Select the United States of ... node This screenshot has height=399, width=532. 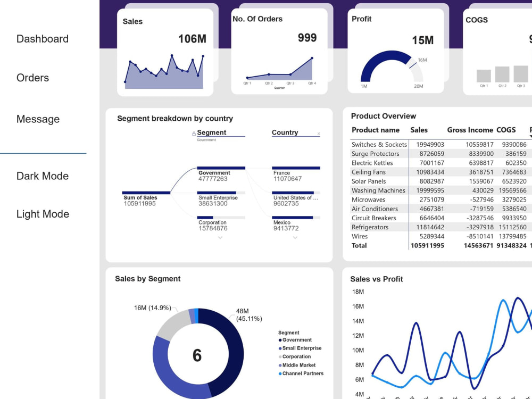(296, 199)
